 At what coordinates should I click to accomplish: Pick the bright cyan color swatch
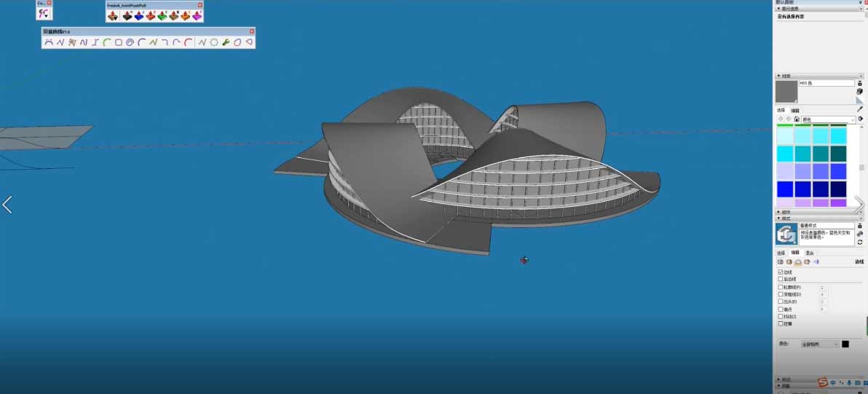point(785,154)
